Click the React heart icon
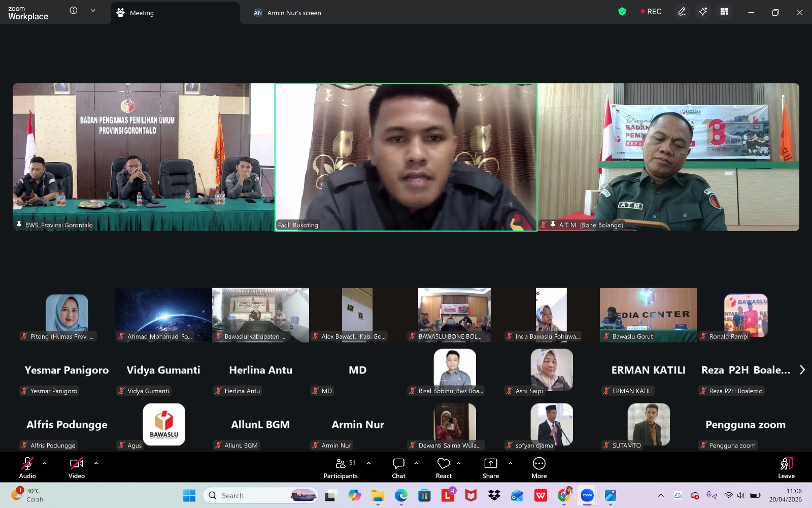This screenshot has width=812, height=508. coord(444,463)
